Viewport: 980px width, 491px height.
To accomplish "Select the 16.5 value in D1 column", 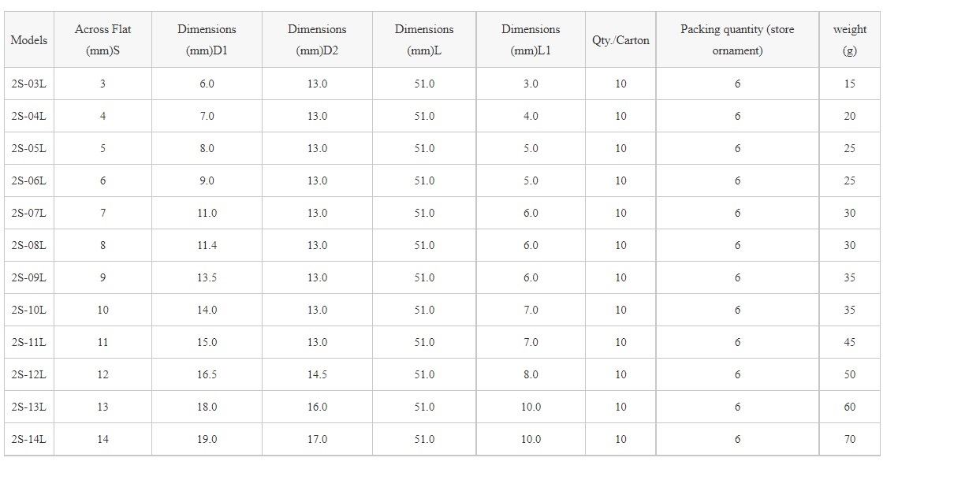I will pyautogui.click(x=207, y=374).
